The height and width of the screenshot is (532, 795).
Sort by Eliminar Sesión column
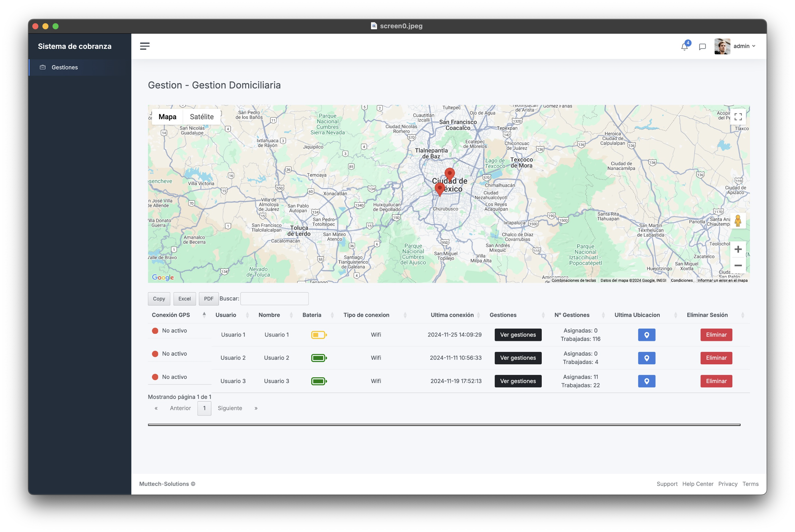tap(716, 315)
